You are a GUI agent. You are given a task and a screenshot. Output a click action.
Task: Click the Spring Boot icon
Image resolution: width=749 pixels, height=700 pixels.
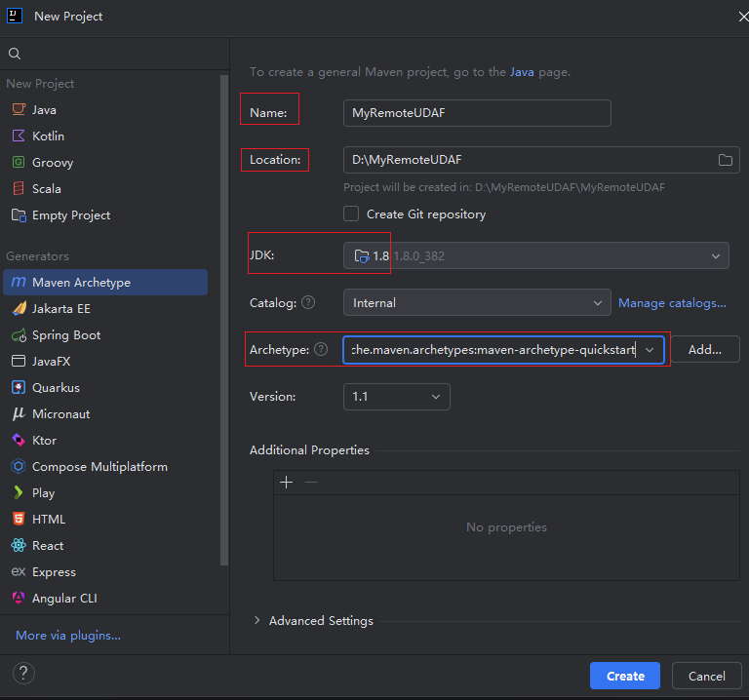(x=19, y=335)
